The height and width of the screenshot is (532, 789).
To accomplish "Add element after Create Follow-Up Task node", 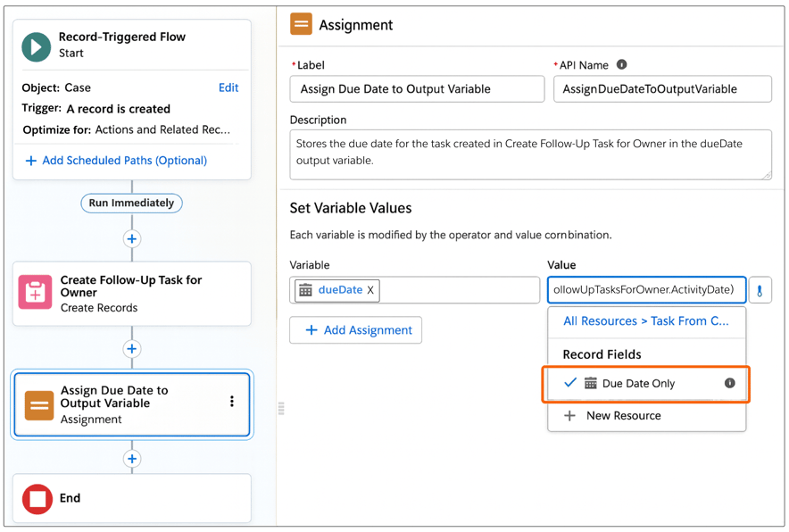I will [x=132, y=349].
